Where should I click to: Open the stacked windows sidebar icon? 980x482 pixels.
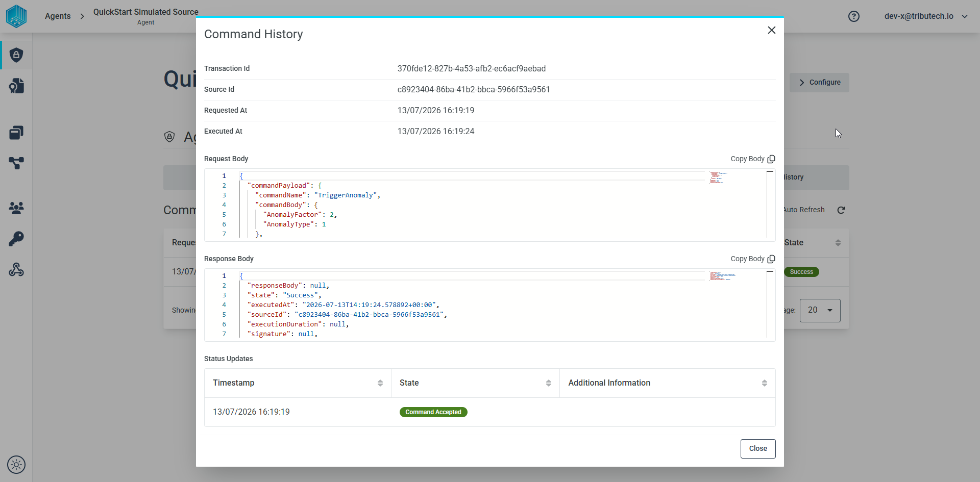[16, 133]
